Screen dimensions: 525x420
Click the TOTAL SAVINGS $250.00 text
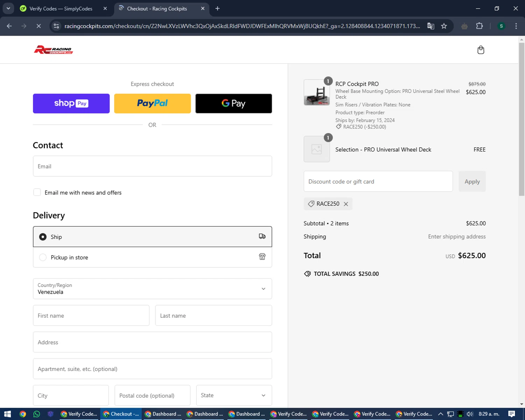tap(346, 274)
